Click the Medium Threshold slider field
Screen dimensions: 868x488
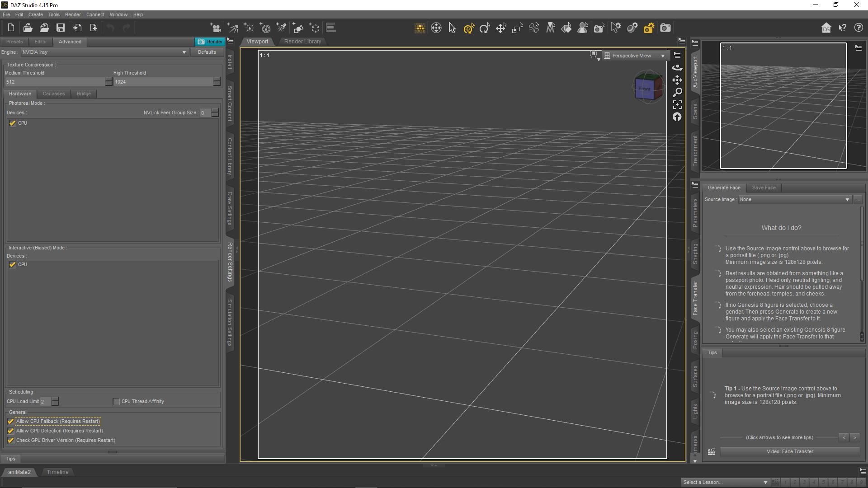pos(54,82)
